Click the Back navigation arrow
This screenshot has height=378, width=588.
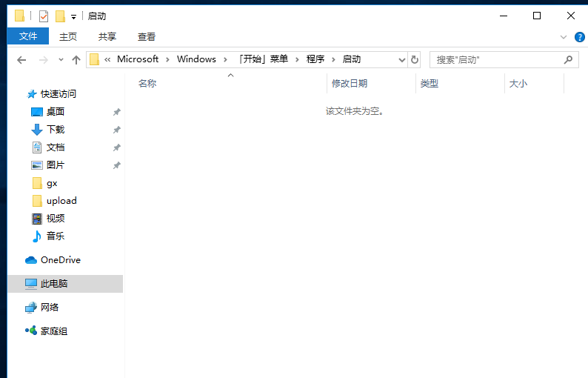click(21, 60)
